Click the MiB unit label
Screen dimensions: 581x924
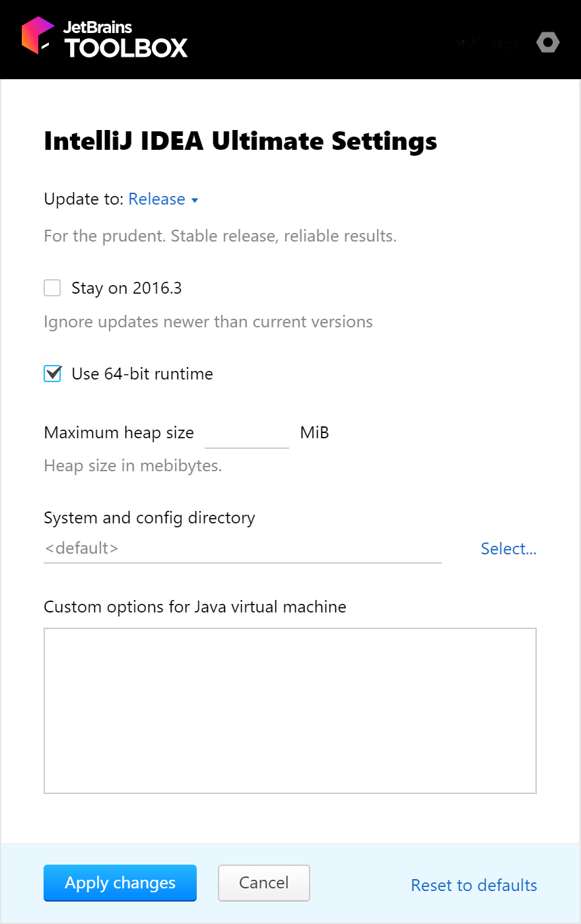(x=314, y=433)
